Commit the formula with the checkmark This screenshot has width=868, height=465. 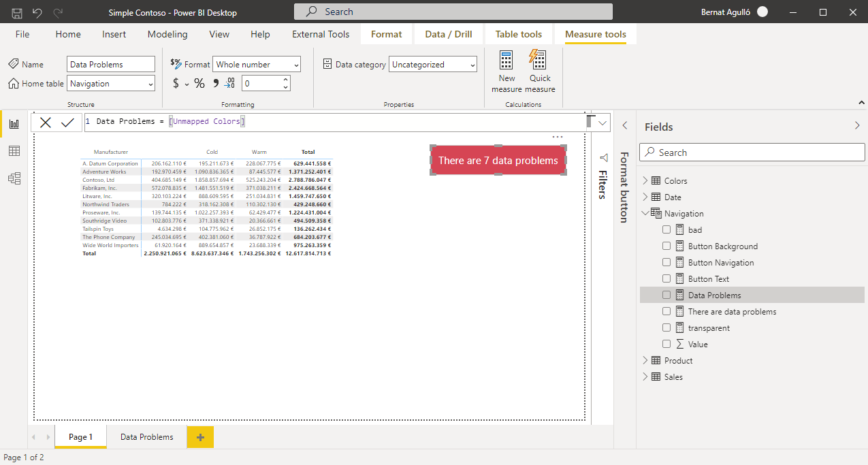coord(67,123)
